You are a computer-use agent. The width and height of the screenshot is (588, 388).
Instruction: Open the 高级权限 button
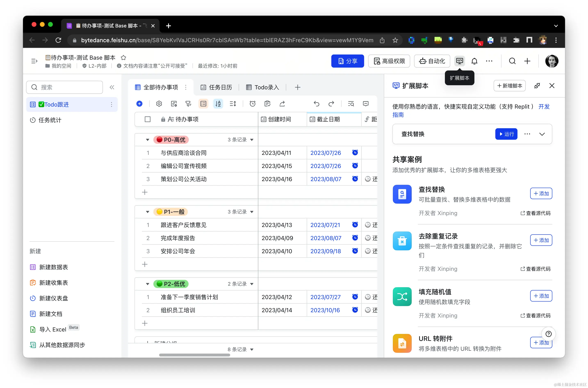[x=389, y=61]
